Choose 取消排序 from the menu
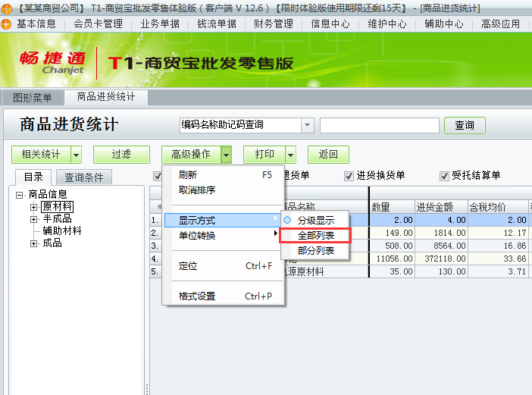Image resolution: width=532 pixels, height=395 pixels. click(224, 190)
